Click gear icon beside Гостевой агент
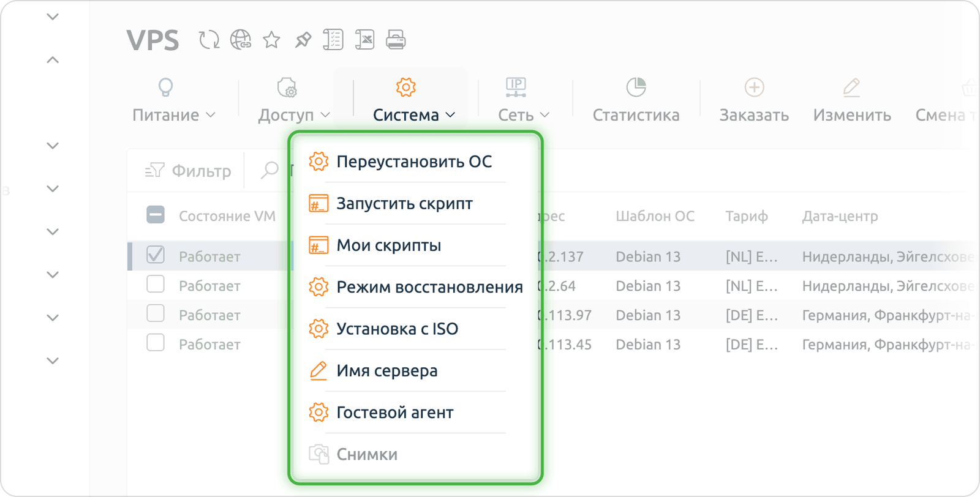Image resolution: width=980 pixels, height=497 pixels. (x=318, y=413)
